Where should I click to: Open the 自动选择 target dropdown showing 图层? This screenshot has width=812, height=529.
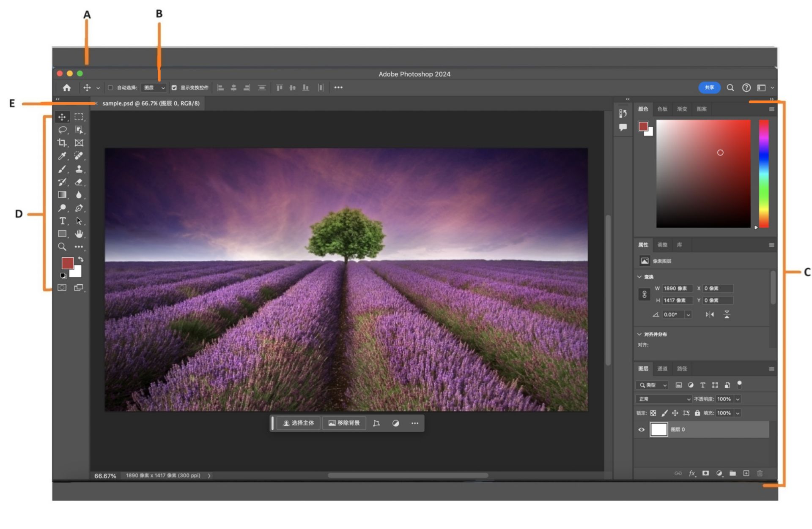point(154,87)
